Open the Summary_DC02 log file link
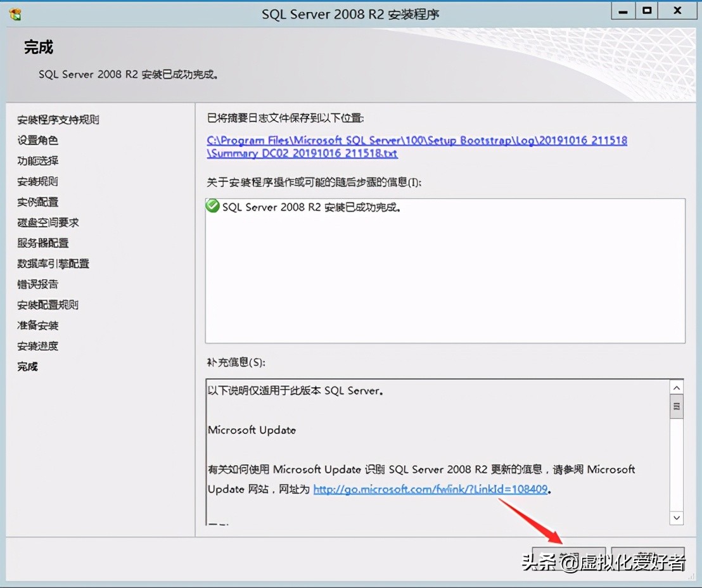 click(x=417, y=147)
